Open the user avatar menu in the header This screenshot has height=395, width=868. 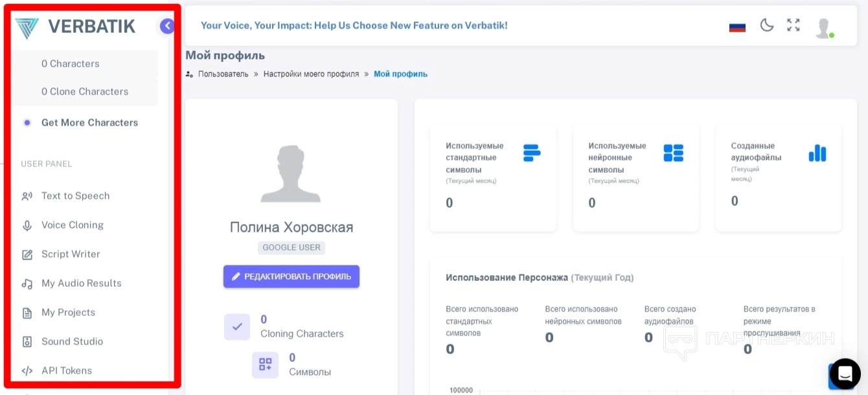click(823, 27)
